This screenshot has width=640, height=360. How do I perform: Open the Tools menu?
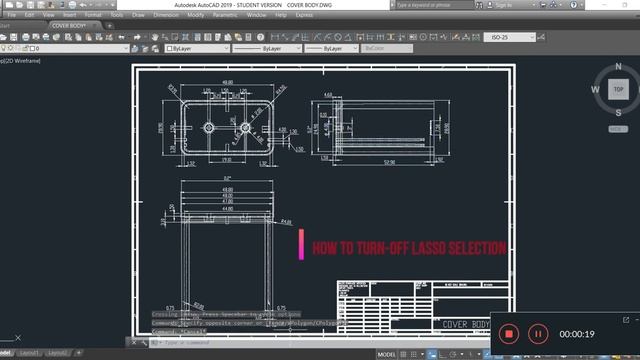coord(117,15)
